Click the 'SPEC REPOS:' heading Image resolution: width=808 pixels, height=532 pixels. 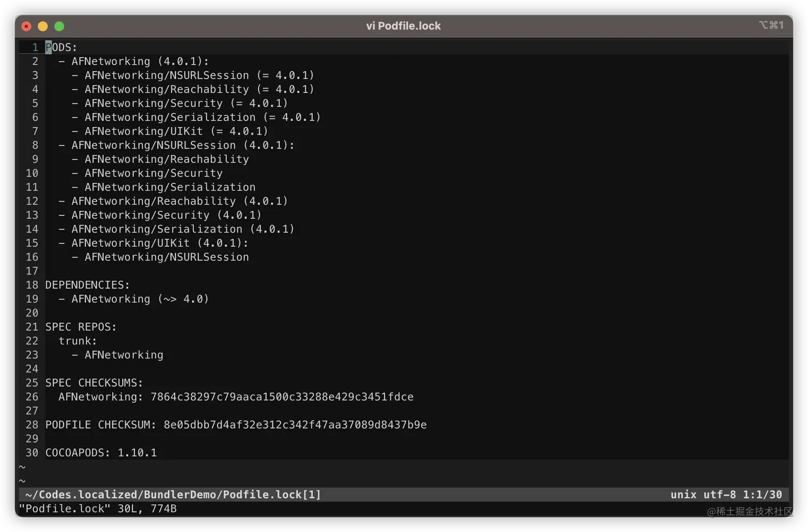click(81, 327)
